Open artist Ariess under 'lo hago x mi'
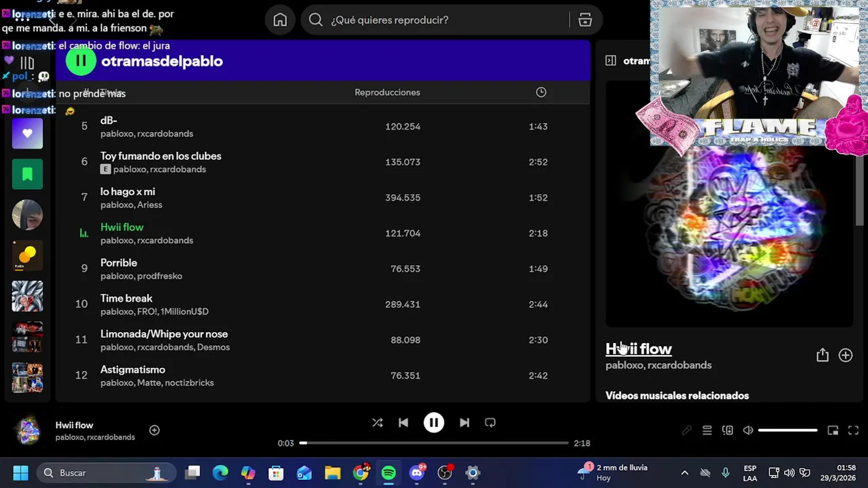This screenshot has height=488, width=868. coord(150,205)
